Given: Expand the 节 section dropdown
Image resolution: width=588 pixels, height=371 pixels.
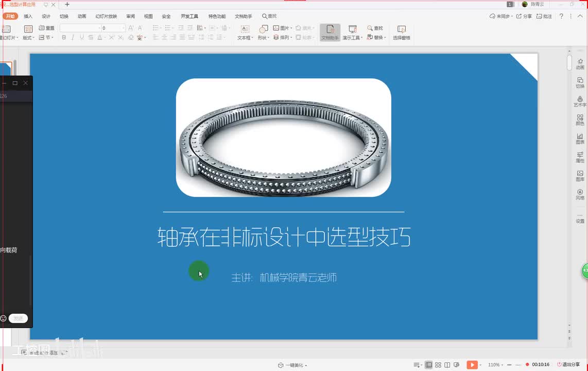Looking at the screenshot, I should [x=46, y=38].
